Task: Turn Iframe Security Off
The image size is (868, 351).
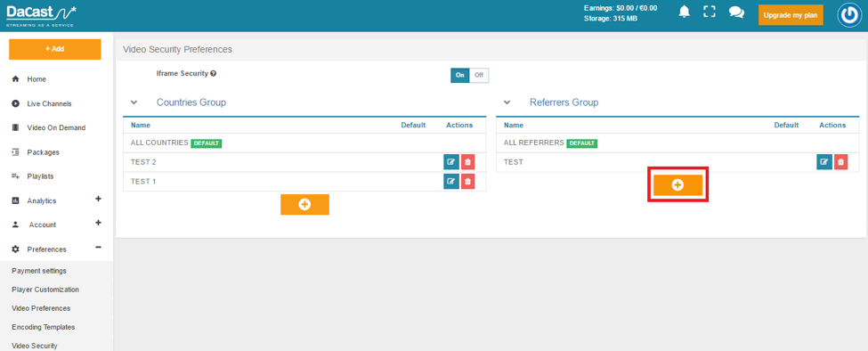Action: [x=479, y=76]
